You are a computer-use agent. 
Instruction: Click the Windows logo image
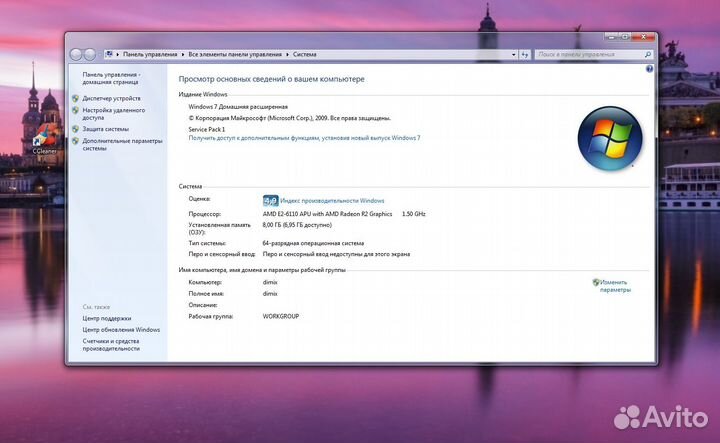pos(610,138)
